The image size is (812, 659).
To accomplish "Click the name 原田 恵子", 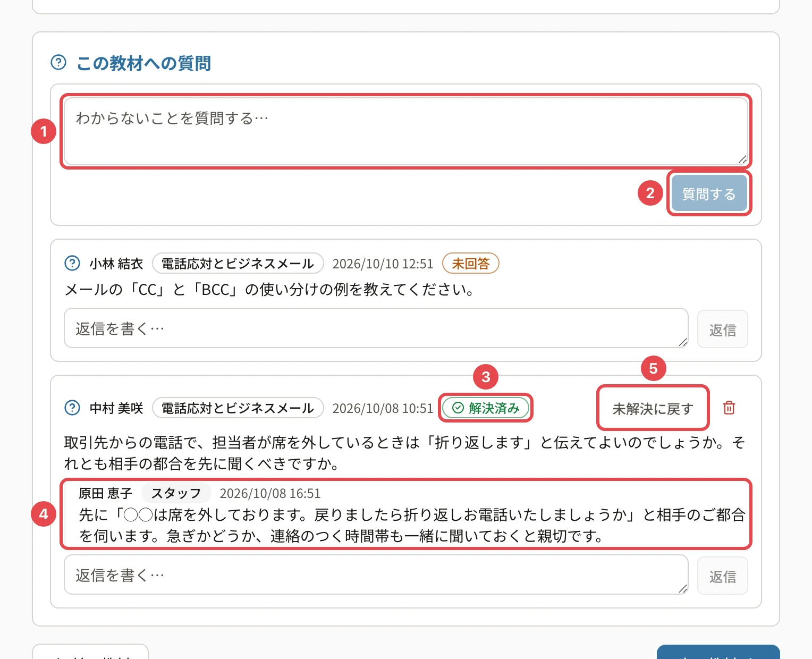I will [105, 493].
